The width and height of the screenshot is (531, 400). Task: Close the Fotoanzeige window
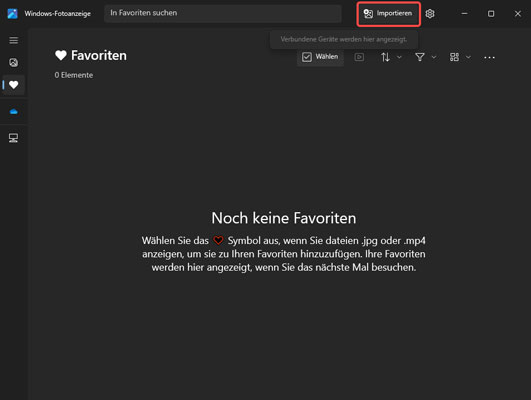(518, 14)
